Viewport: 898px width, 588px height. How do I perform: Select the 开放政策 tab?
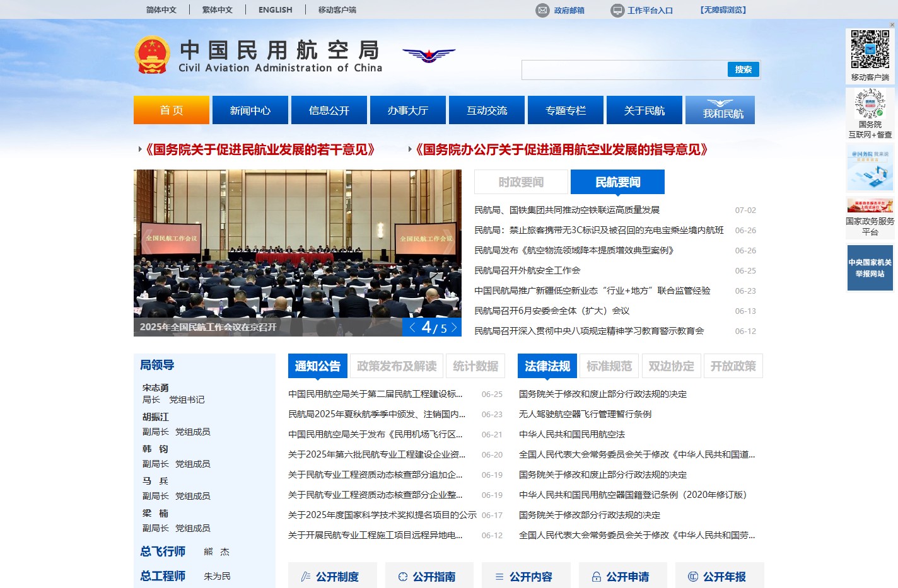pos(733,366)
